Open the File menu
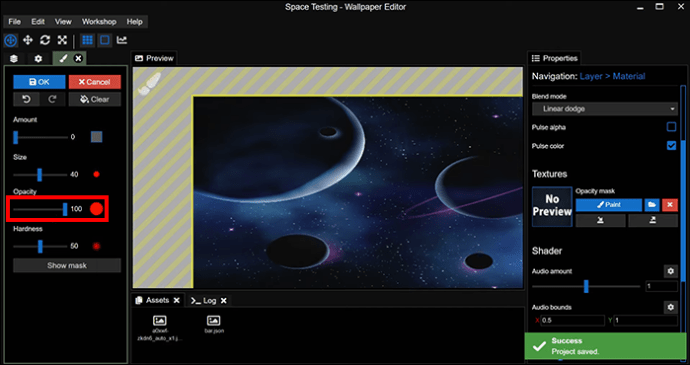Image resolution: width=690 pixels, height=365 pixels. point(15,22)
